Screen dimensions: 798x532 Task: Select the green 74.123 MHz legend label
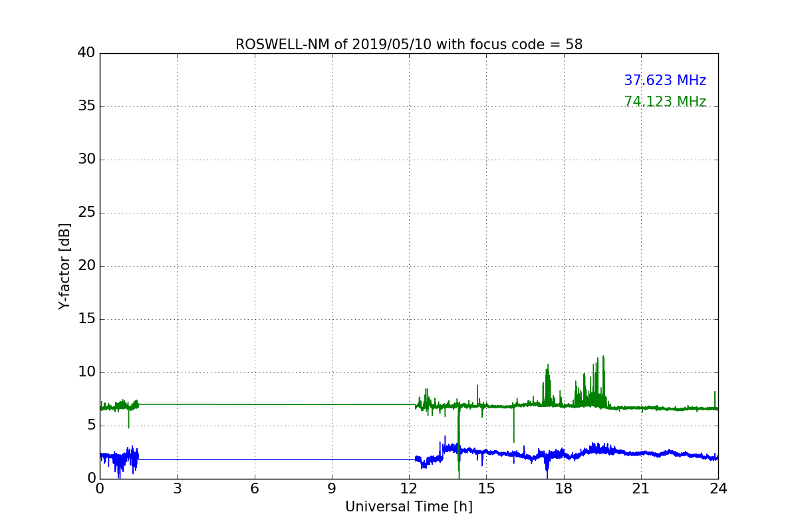(x=665, y=102)
